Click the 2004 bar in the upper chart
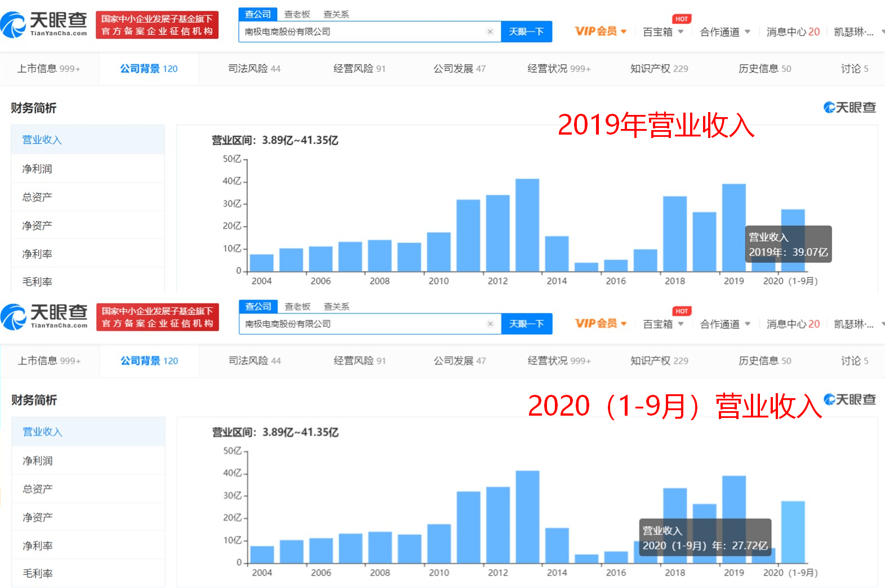Image resolution: width=885 pixels, height=588 pixels. pos(261,262)
